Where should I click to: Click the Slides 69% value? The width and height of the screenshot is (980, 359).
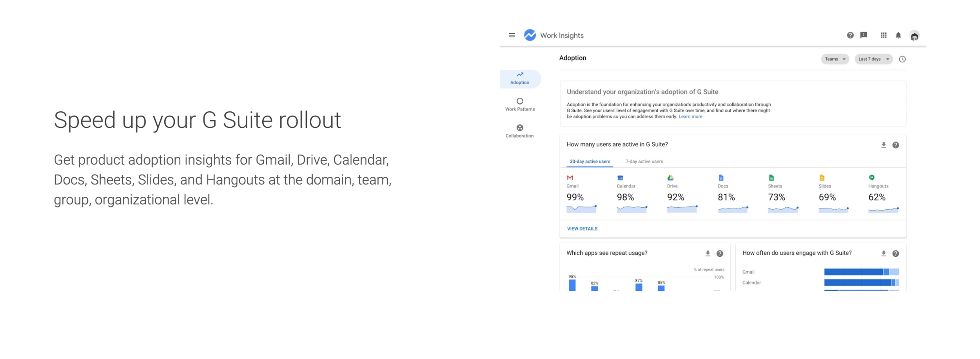click(x=827, y=197)
